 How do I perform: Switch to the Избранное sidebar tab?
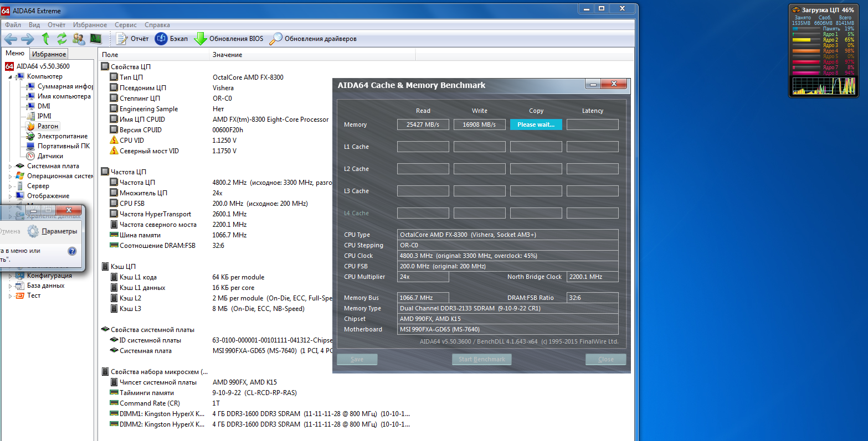pos(49,54)
